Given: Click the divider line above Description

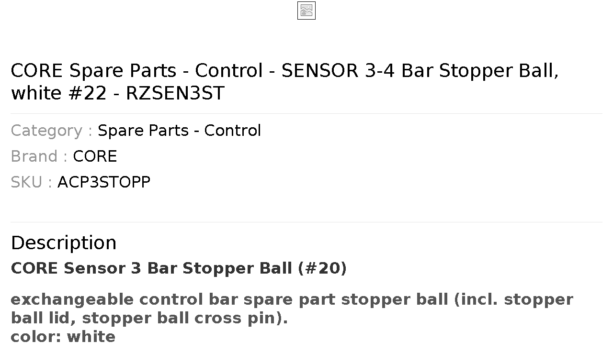Looking at the screenshot, I should [x=306, y=222].
